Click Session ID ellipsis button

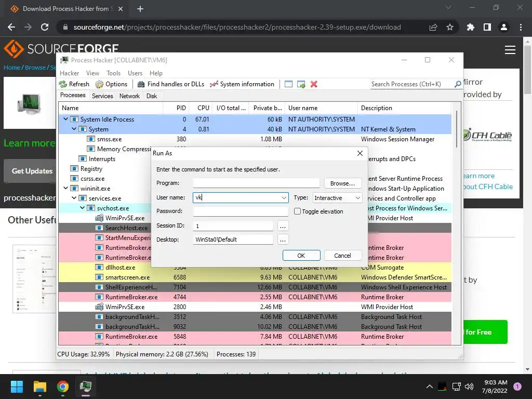click(283, 226)
